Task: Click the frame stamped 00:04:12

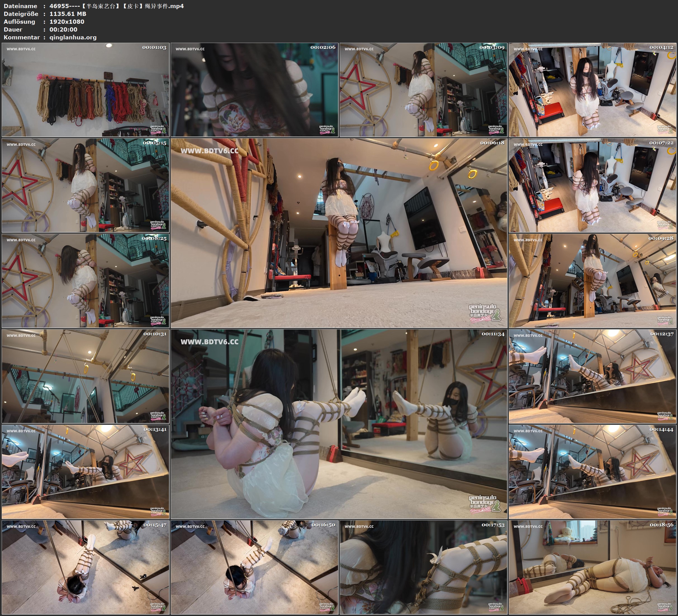Action: tap(593, 90)
